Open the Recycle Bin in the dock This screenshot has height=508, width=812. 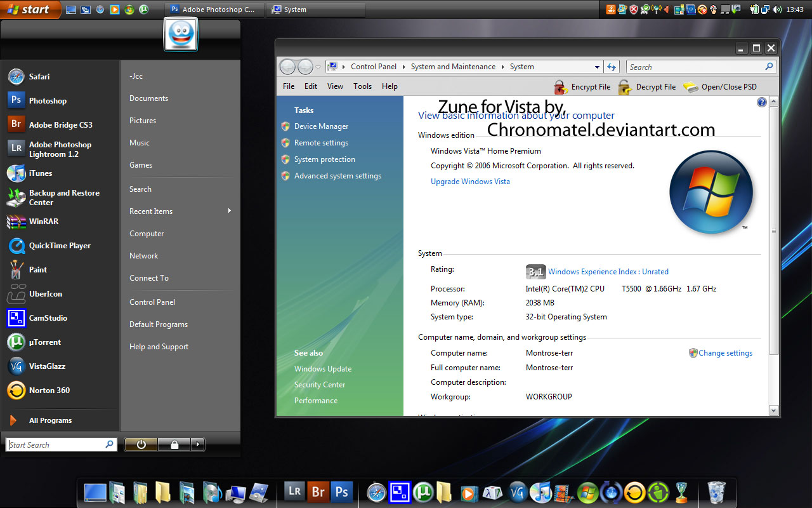[x=716, y=491]
